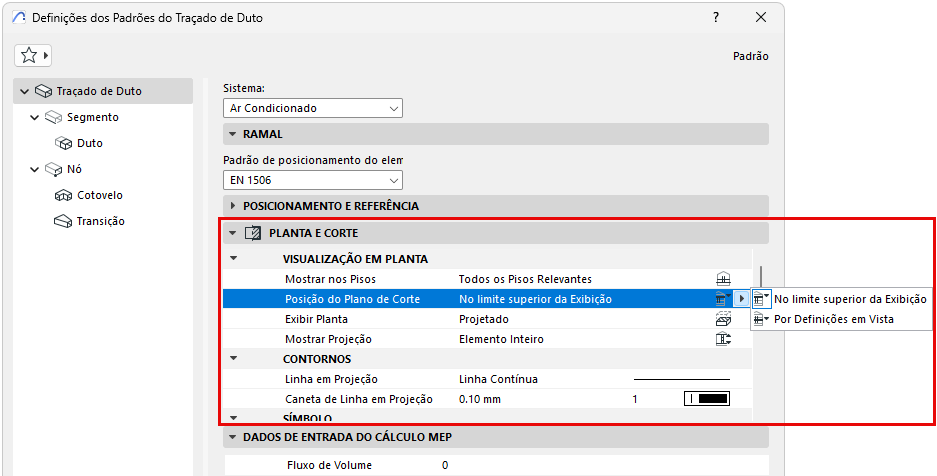
Task: Click the Projetado value
Action: (483, 319)
